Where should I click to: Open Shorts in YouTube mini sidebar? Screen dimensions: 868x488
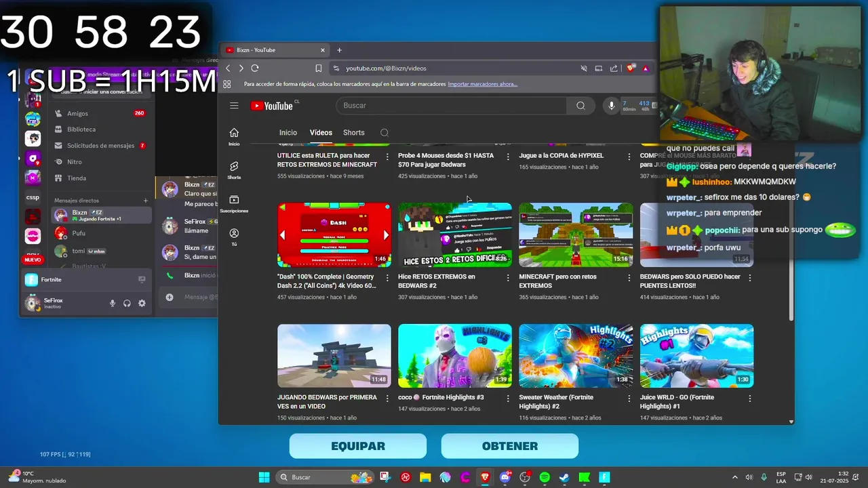(x=234, y=170)
